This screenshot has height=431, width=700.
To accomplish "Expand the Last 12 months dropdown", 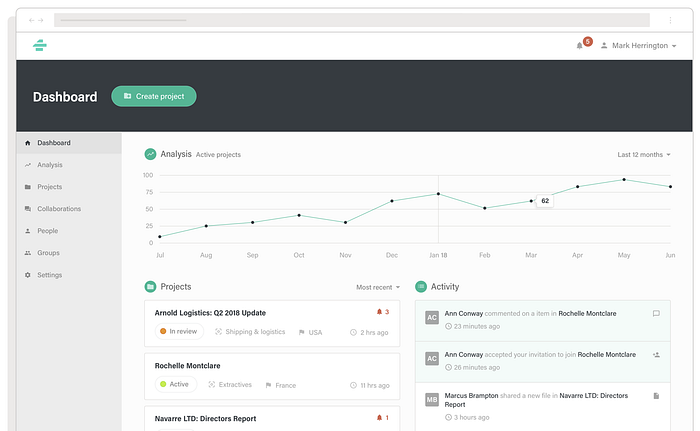I will click(x=644, y=155).
